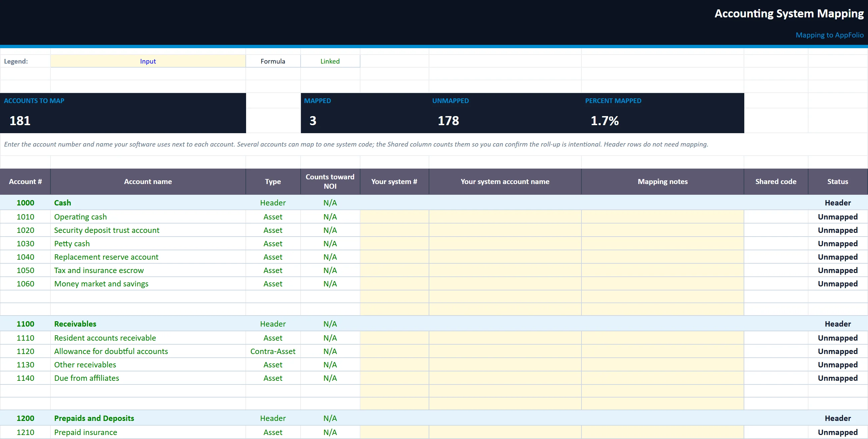Click the Percent Mapped value 1.7%
This screenshot has width=868, height=439.
click(605, 121)
